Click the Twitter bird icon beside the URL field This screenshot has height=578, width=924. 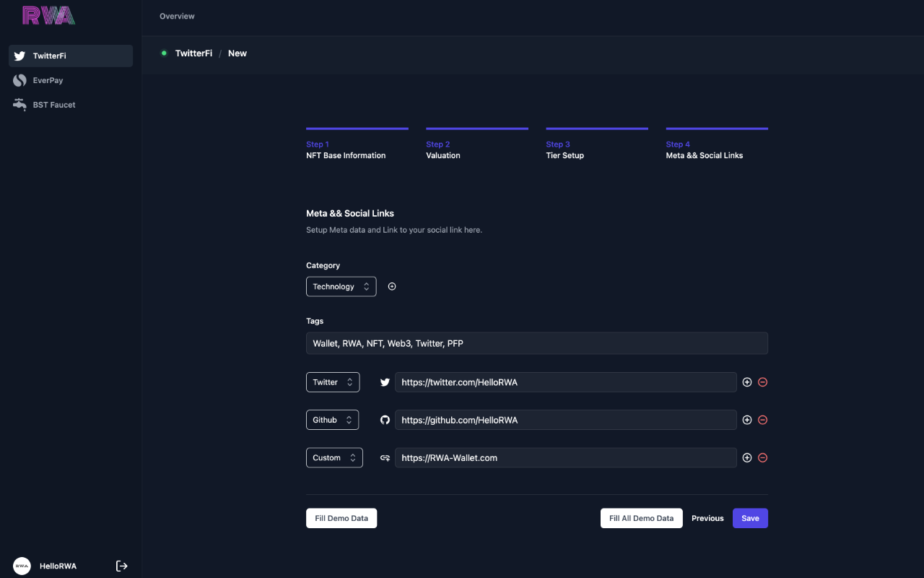pos(384,381)
